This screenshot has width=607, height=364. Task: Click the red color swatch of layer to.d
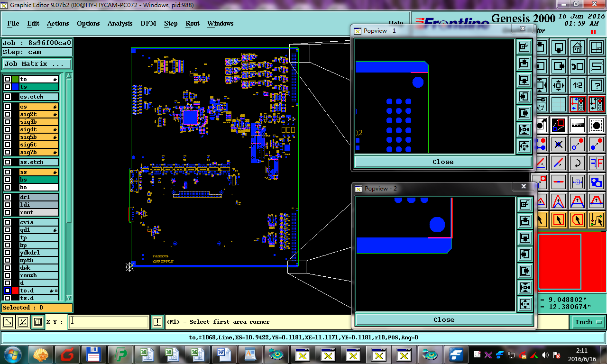pyautogui.click(x=15, y=291)
